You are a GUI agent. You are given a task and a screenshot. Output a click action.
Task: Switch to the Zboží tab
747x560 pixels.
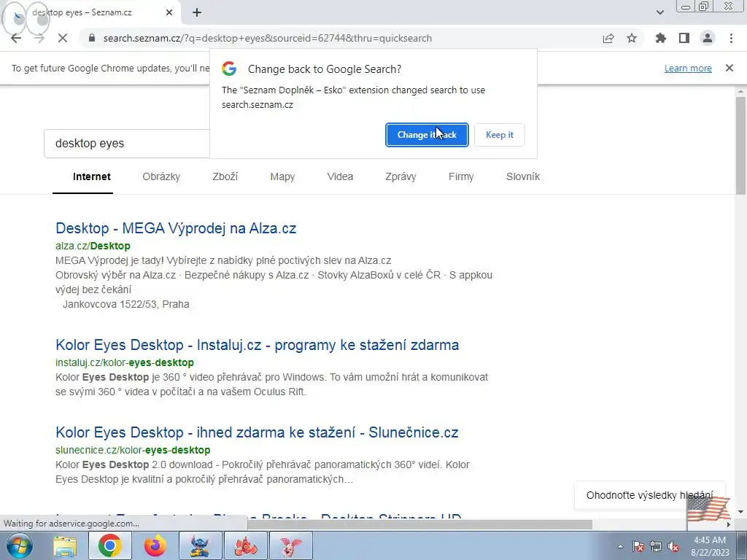pos(225,176)
